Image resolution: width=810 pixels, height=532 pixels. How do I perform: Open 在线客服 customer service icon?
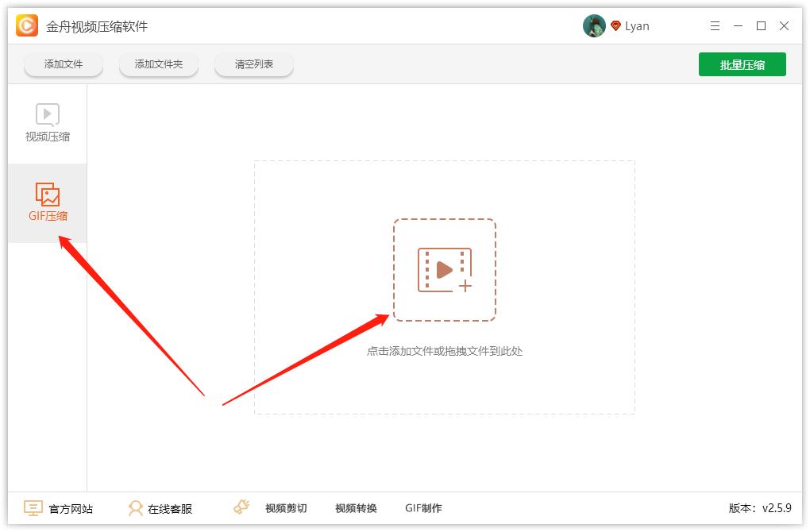click(x=137, y=507)
